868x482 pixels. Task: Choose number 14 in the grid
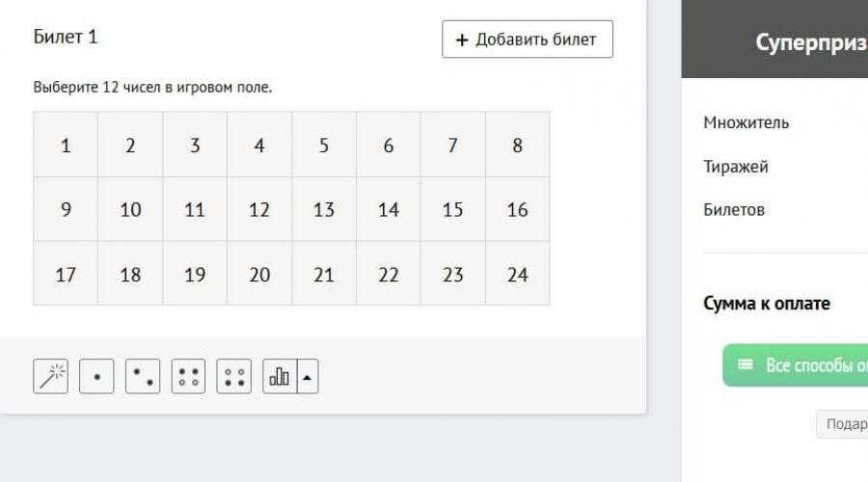389,210
